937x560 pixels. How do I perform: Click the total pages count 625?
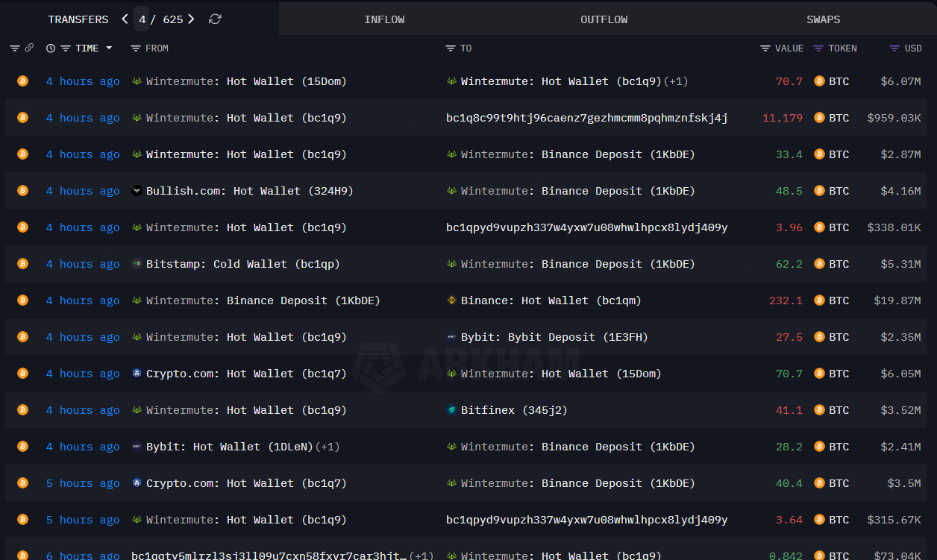[x=173, y=19]
